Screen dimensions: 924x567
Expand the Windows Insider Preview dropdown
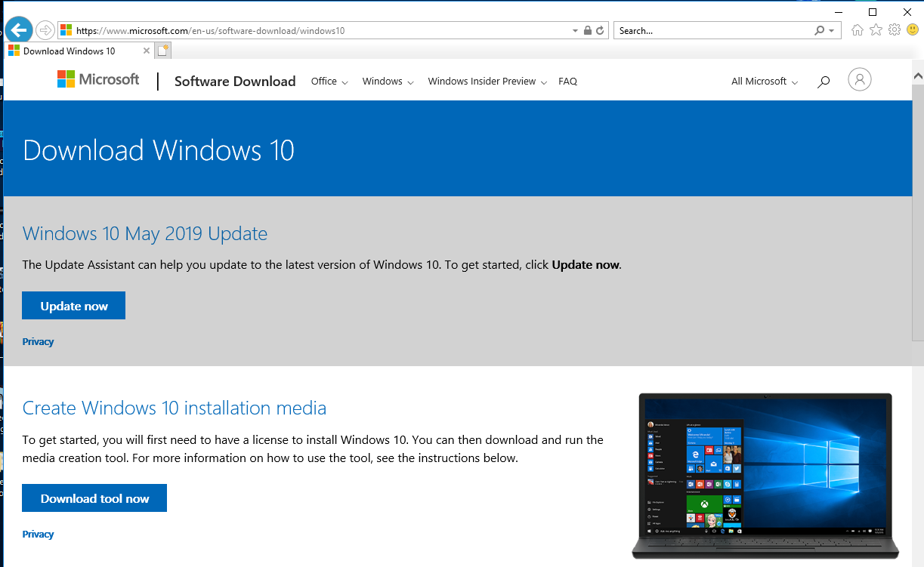point(487,82)
